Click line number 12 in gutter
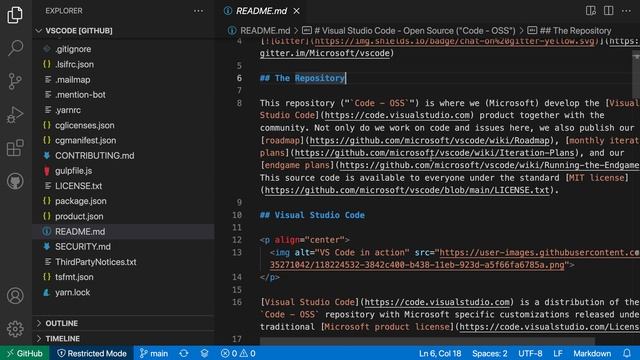The image size is (640, 360). [x=237, y=240]
